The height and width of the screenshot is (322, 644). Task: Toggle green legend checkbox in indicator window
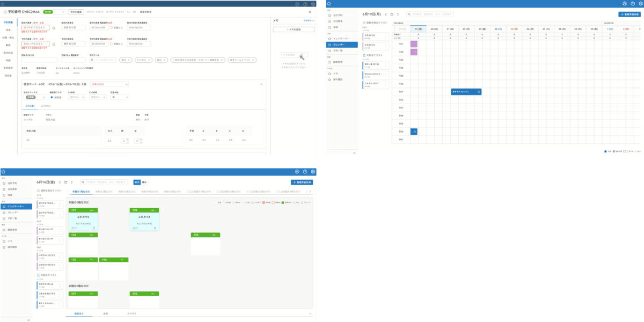[x=283, y=202]
